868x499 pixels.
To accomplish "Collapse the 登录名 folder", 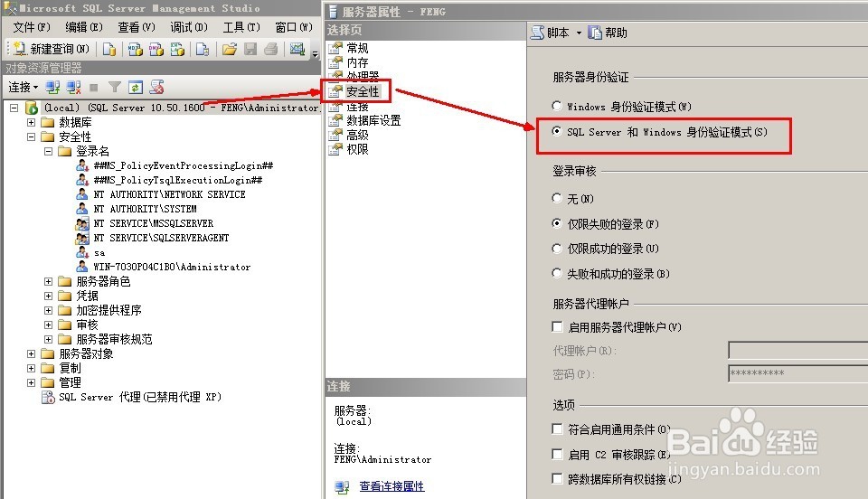I will pyautogui.click(x=48, y=151).
